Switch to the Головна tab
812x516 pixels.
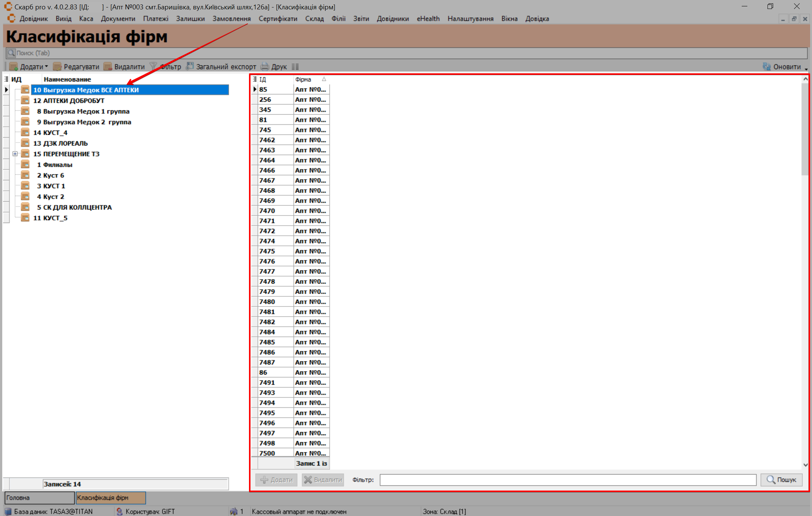pos(39,498)
